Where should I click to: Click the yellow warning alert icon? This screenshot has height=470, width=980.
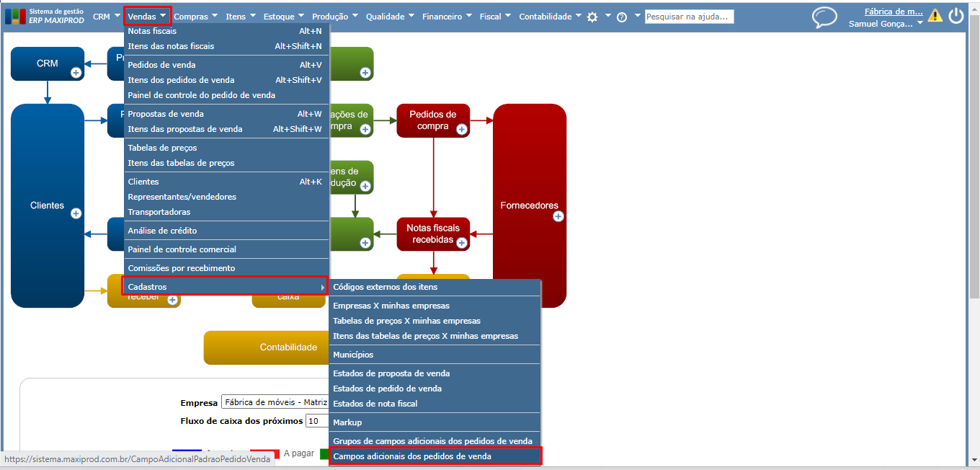tap(935, 15)
